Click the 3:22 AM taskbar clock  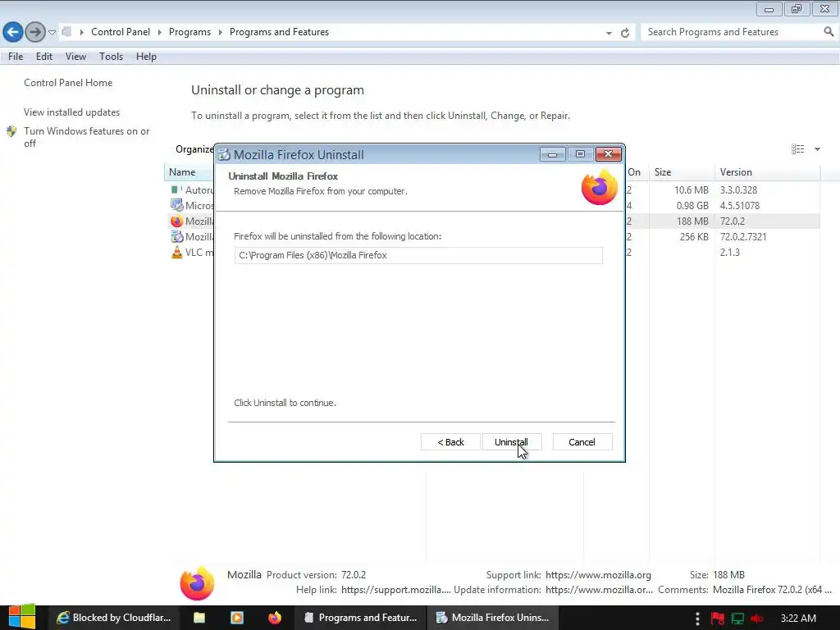[x=798, y=619]
